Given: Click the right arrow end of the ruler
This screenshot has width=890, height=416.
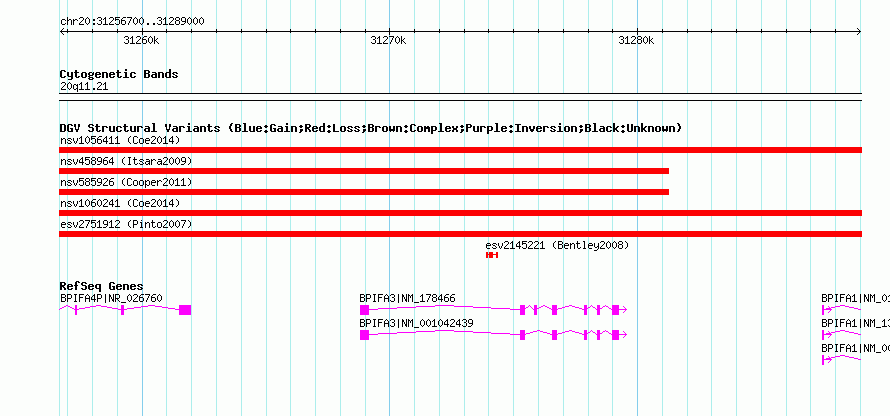Looking at the screenshot, I should pyautogui.click(x=859, y=32).
